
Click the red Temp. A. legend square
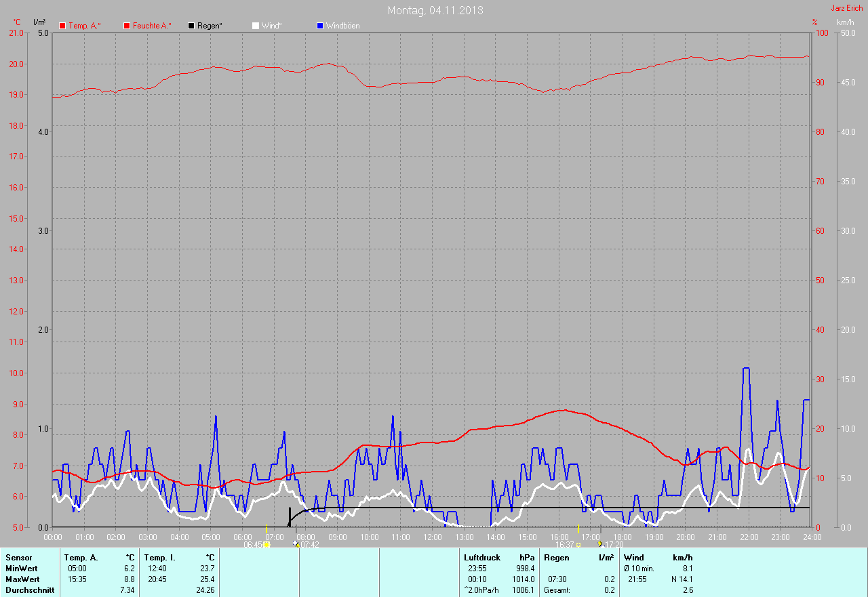coord(62,26)
